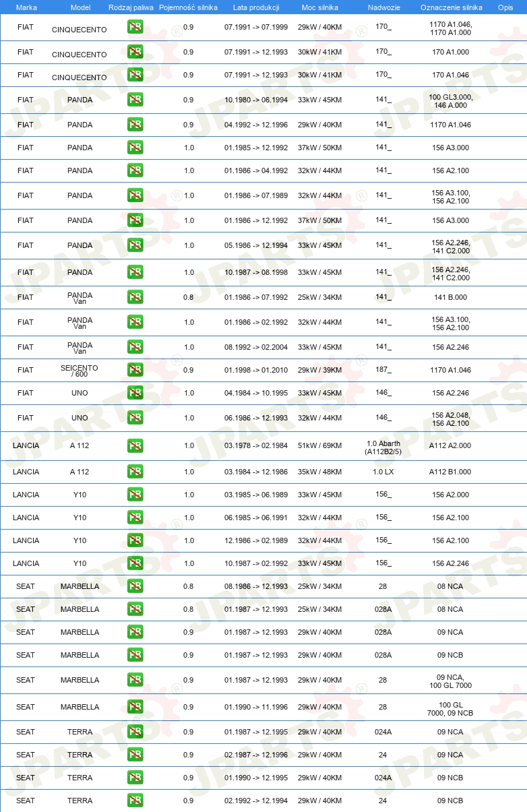This screenshot has height=812, width=527.
Task: Click the Nadwozie column header
Action: tap(383, 7)
